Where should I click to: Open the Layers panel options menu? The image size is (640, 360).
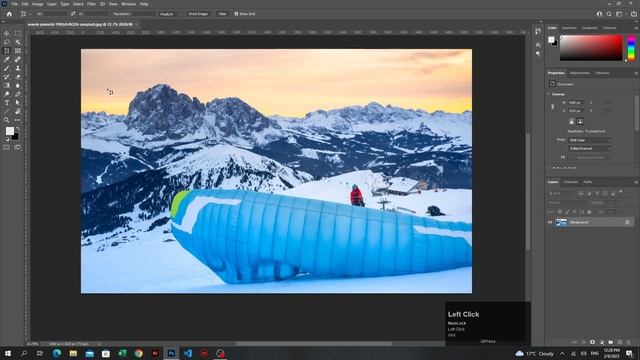pyautogui.click(x=636, y=182)
